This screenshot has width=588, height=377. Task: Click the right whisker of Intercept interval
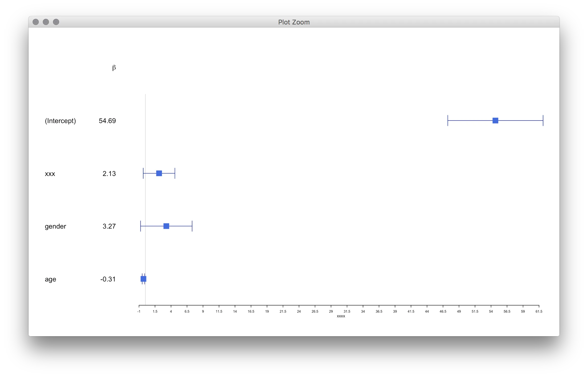[543, 120]
